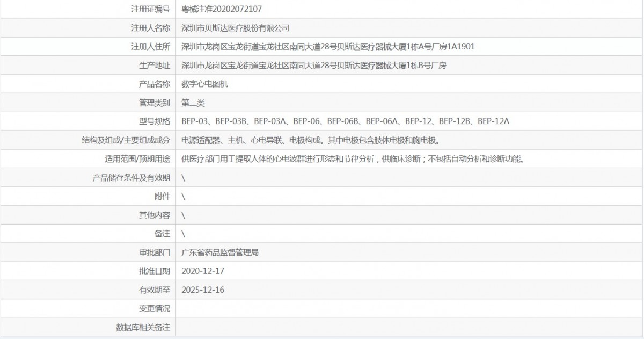Click the 产品储存条件及有效期 label

point(131,178)
